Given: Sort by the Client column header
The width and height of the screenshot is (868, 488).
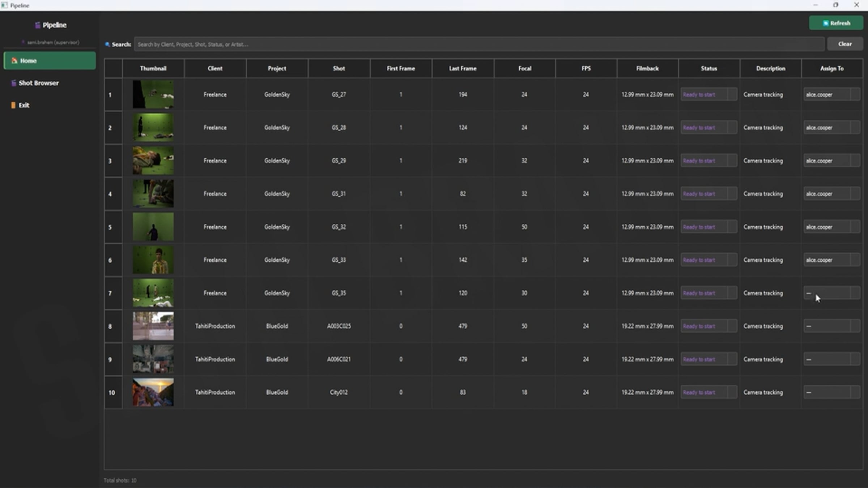Looking at the screenshot, I should [x=215, y=68].
